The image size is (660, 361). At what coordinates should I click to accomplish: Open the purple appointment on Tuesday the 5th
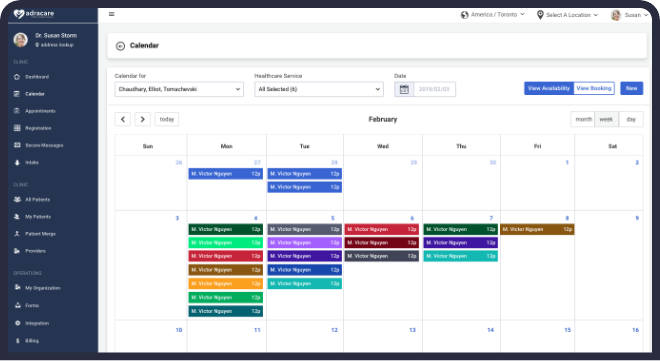(305, 243)
